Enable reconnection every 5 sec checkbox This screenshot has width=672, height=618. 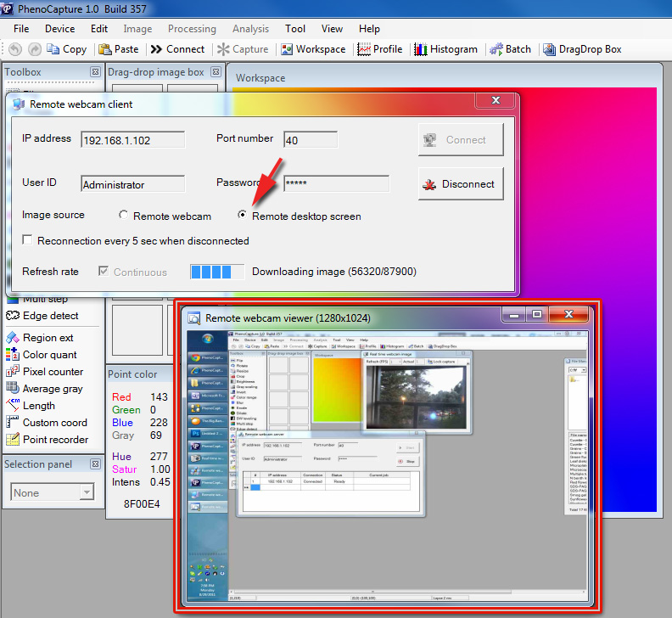pos(28,240)
